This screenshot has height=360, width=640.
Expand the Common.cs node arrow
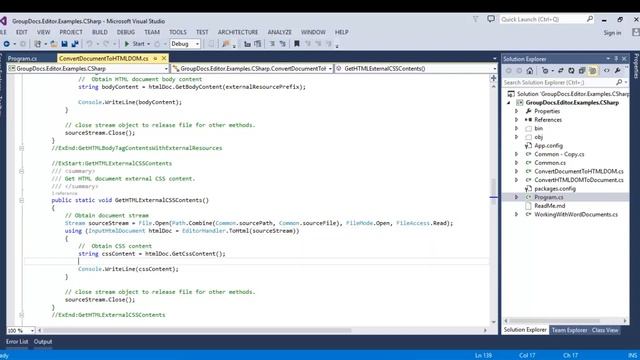coord(516,162)
